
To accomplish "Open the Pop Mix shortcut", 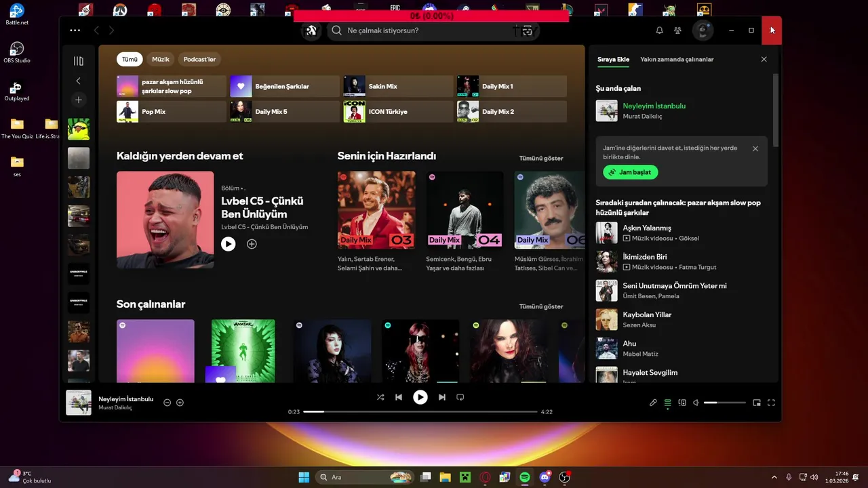I will pyautogui.click(x=172, y=111).
